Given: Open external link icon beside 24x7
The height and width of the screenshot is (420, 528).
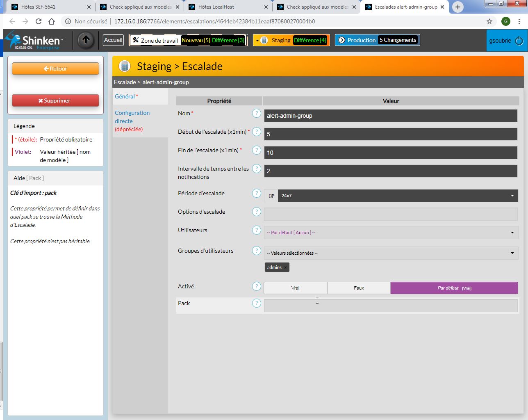Looking at the screenshot, I should (x=271, y=196).
